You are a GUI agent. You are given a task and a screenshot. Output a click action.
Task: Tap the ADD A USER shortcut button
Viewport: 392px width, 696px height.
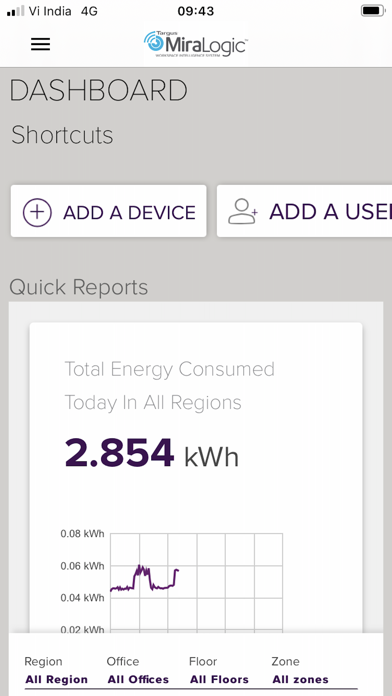(x=305, y=211)
